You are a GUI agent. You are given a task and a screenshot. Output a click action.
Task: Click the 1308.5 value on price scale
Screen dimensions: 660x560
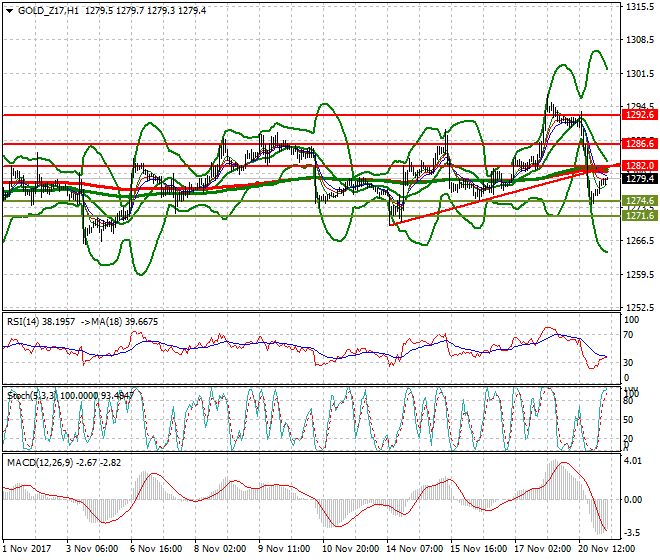click(x=638, y=40)
